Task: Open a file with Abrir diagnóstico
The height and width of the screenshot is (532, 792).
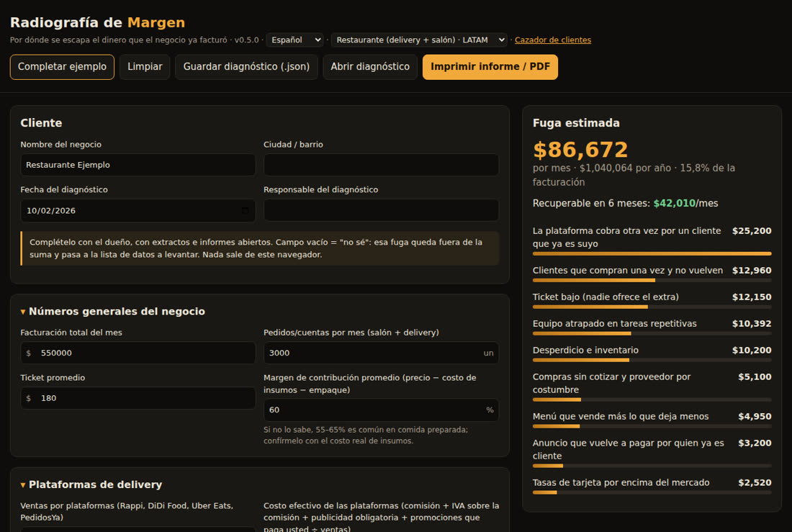Action: click(370, 67)
